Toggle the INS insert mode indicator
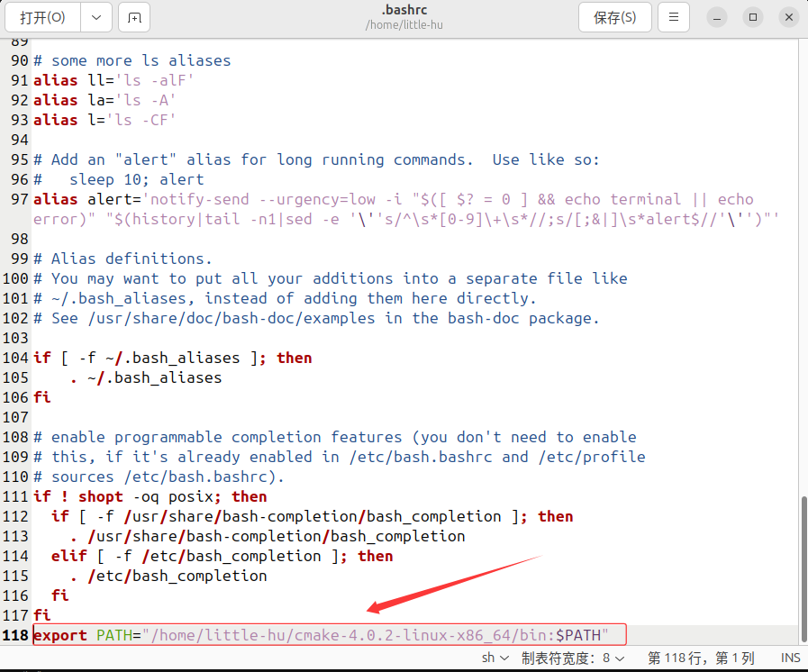The width and height of the screenshot is (808, 672). [790, 657]
